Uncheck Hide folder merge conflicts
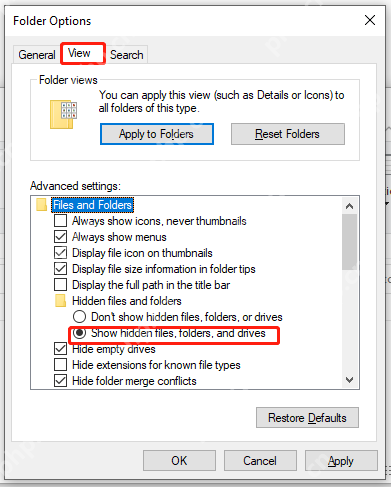The image size is (391, 487). coord(60,381)
